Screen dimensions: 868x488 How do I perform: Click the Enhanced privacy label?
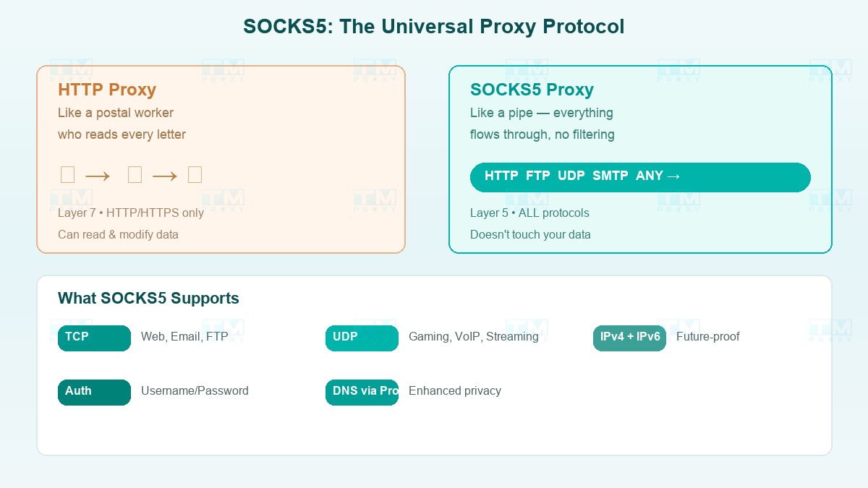454,391
